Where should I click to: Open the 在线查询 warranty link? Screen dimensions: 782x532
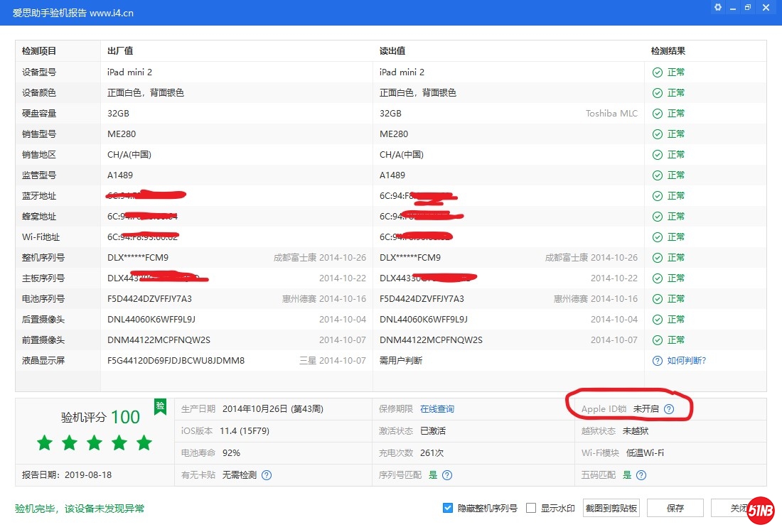[x=436, y=409]
